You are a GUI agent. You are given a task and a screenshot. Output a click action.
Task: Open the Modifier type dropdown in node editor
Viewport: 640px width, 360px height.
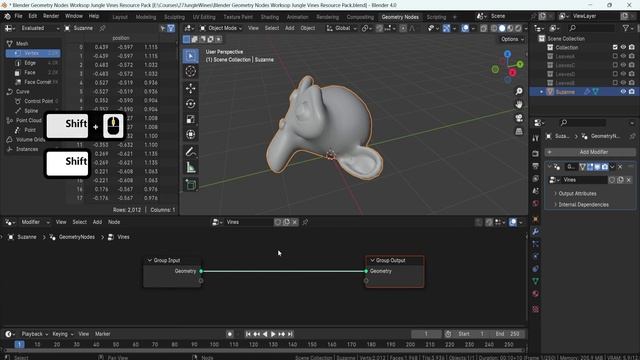(x=35, y=222)
